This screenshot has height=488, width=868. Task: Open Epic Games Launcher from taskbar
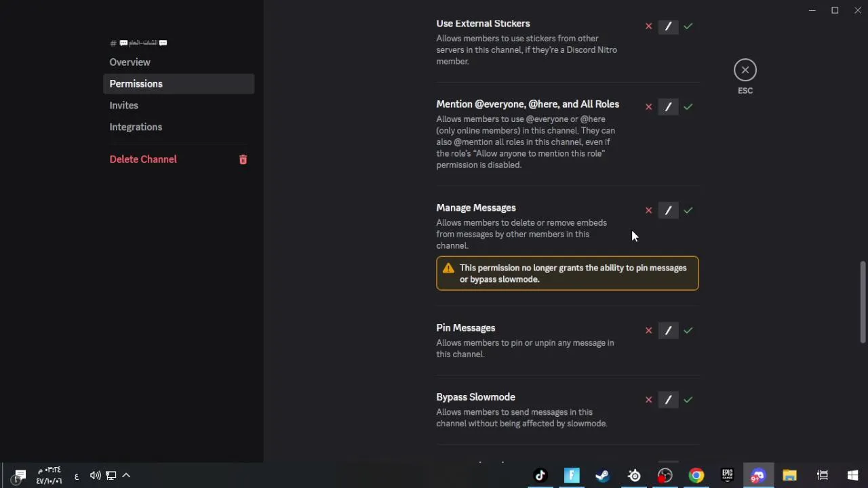tap(728, 476)
